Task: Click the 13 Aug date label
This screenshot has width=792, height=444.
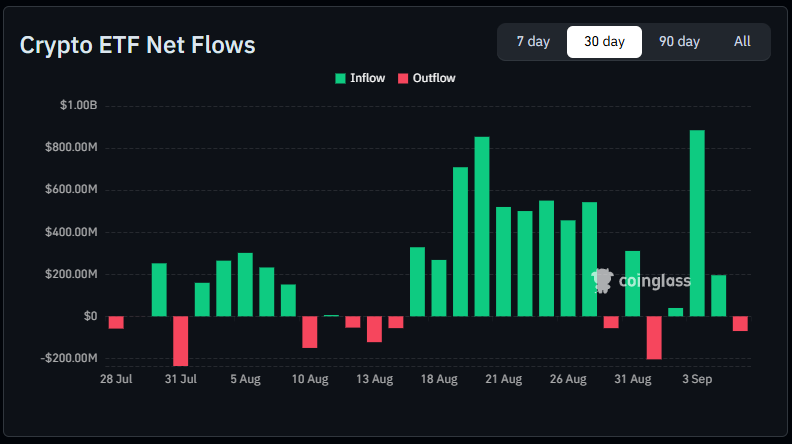Action: [374, 379]
